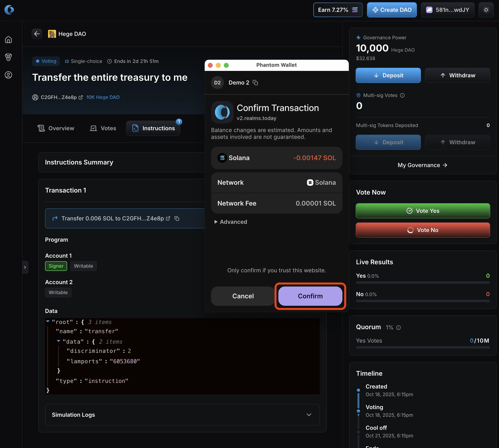Open the medal rewards sidebar icon

click(8, 57)
